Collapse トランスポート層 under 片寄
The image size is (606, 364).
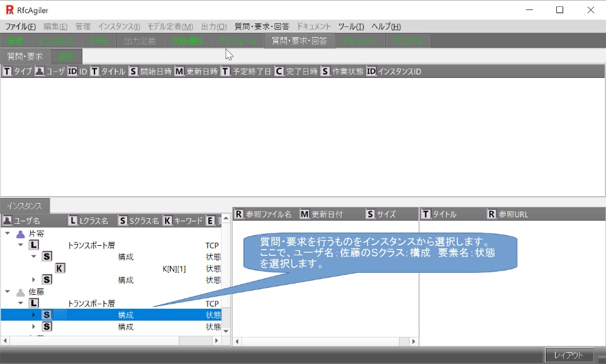pyautogui.click(x=20, y=245)
